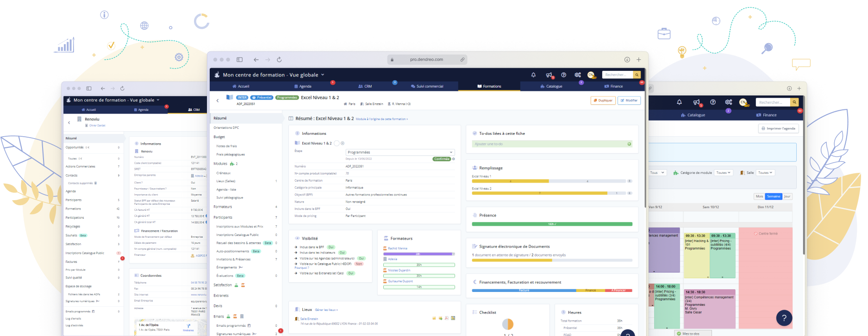Toggle Catalogue Public Non badge
The image size is (868, 336).
359,264
